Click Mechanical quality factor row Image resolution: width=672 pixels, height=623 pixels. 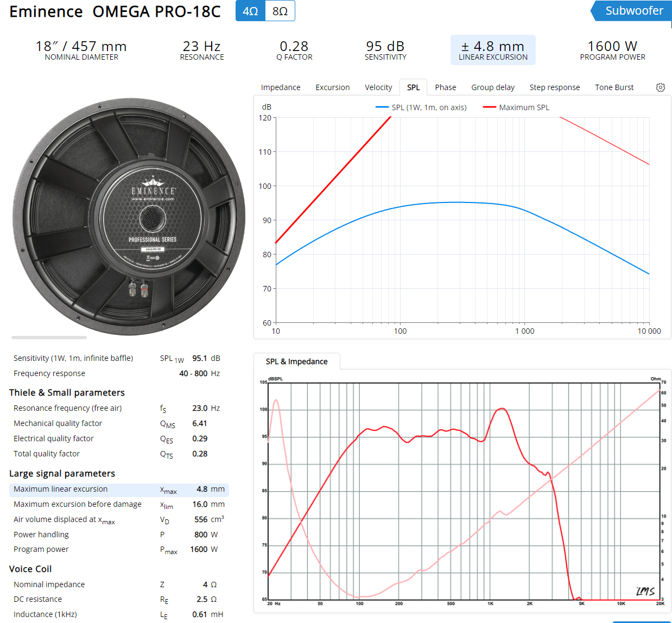119,424
